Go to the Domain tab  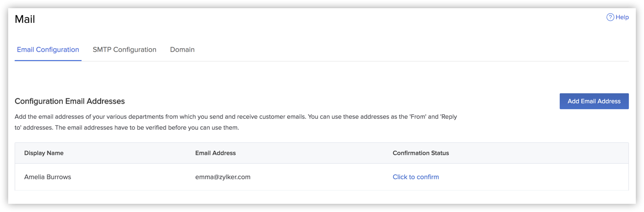click(x=182, y=50)
